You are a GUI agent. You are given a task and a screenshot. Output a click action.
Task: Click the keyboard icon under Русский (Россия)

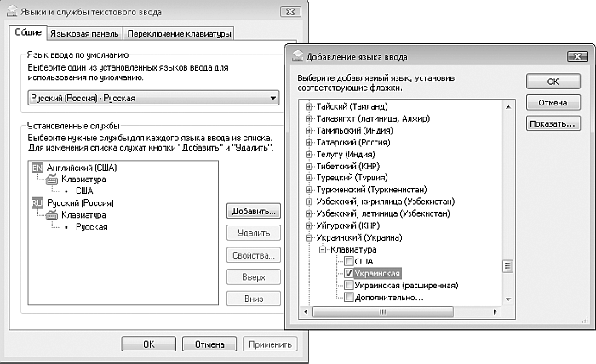click(x=51, y=216)
